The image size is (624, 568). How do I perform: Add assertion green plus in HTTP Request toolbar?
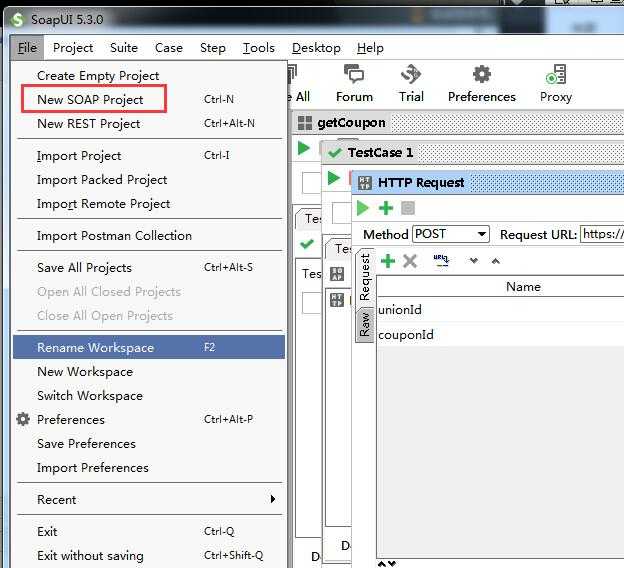386,208
